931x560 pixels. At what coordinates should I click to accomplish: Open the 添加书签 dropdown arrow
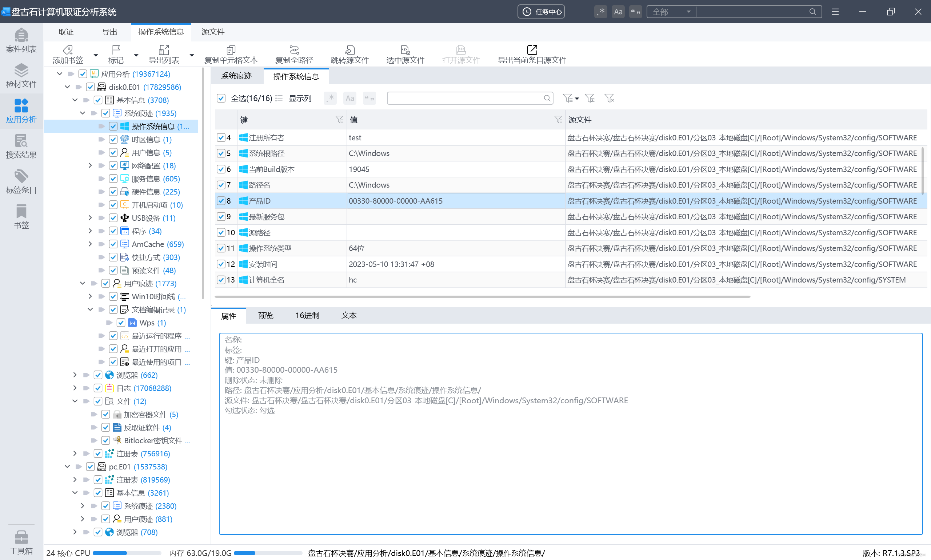click(x=96, y=55)
